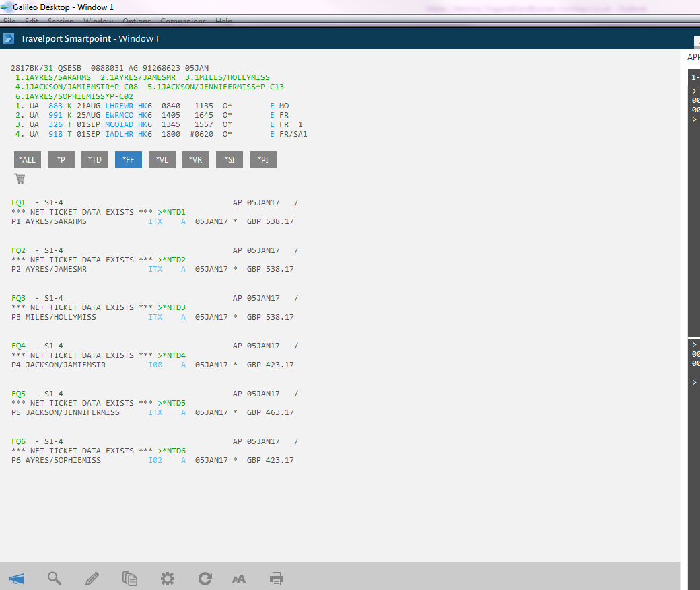Click the font size AA icon
Viewport: 700px width, 590px height.
[x=239, y=579]
